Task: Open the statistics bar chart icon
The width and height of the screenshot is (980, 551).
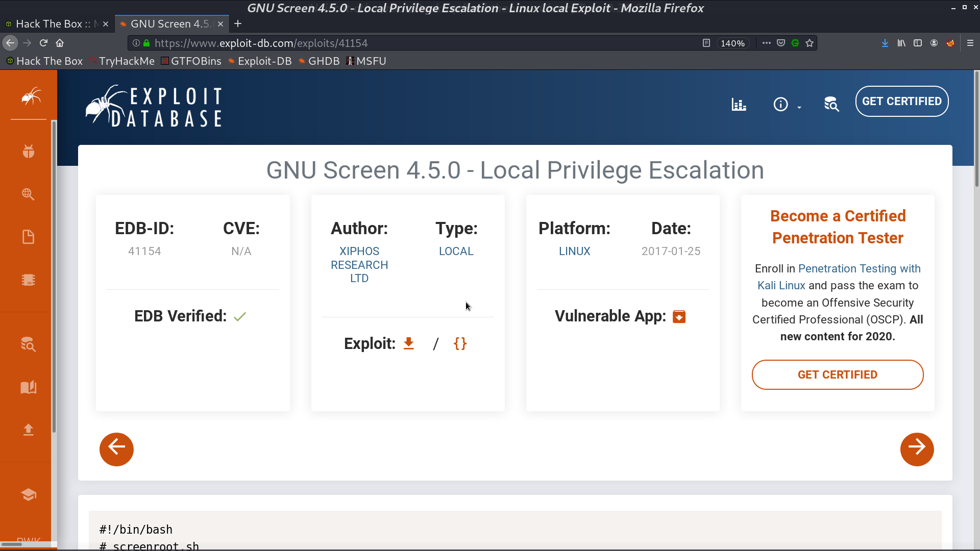Action: pyautogui.click(x=739, y=105)
